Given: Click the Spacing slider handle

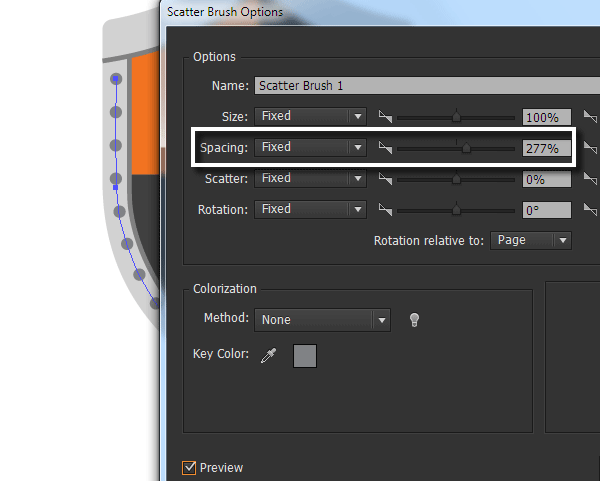Looking at the screenshot, I should [466, 148].
